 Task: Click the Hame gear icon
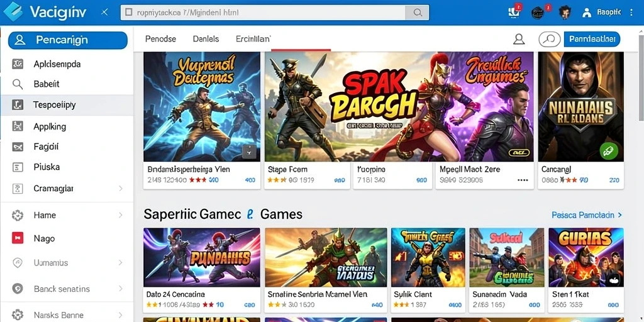click(x=17, y=215)
